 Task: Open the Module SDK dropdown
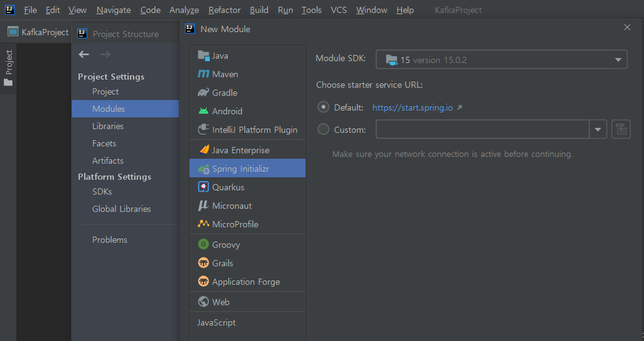pyautogui.click(x=502, y=59)
